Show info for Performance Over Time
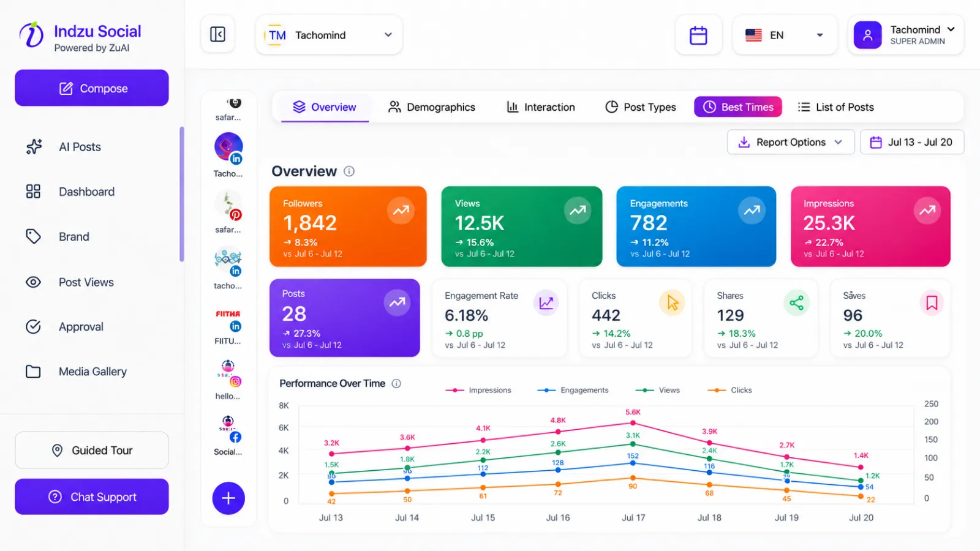The image size is (980, 551). coord(396,383)
